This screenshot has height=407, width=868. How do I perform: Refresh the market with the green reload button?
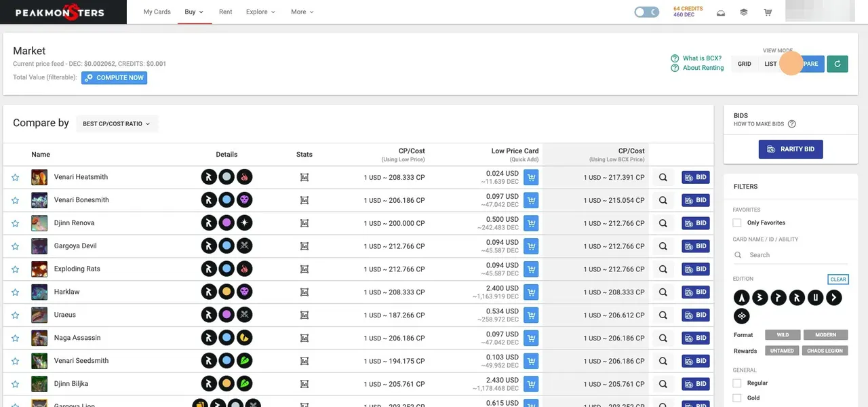[x=837, y=64]
